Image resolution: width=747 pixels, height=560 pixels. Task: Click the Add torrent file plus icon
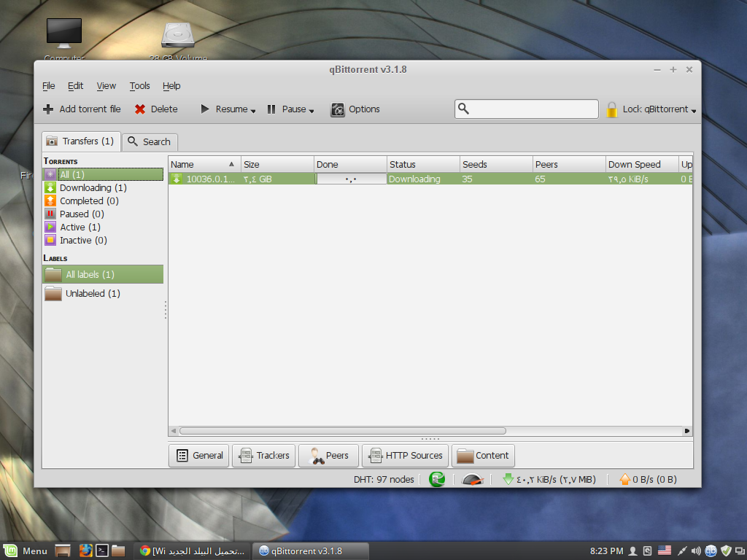48,109
